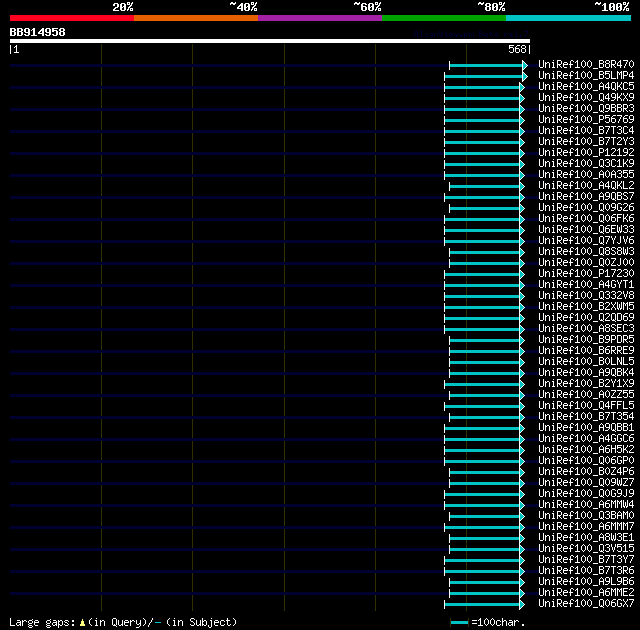Select the UniRef100_B2XWM5 label
The height and width of the screenshot is (630, 640).
coord(586,307)
